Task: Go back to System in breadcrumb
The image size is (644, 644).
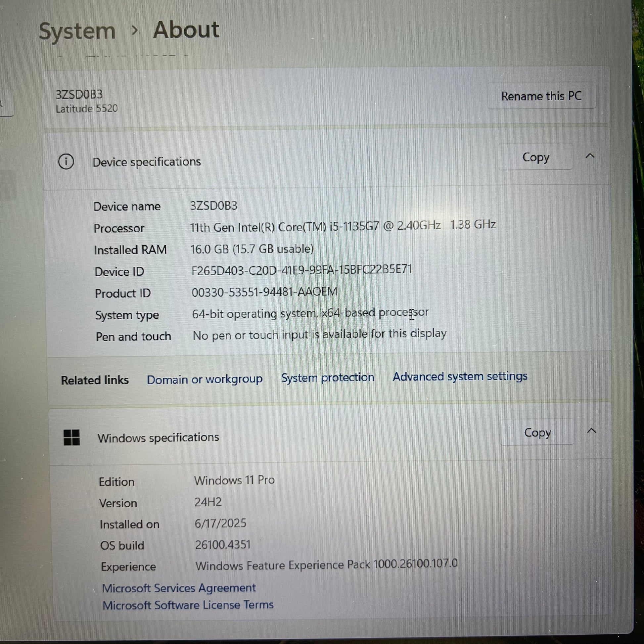Action: (x=77, y=31)
